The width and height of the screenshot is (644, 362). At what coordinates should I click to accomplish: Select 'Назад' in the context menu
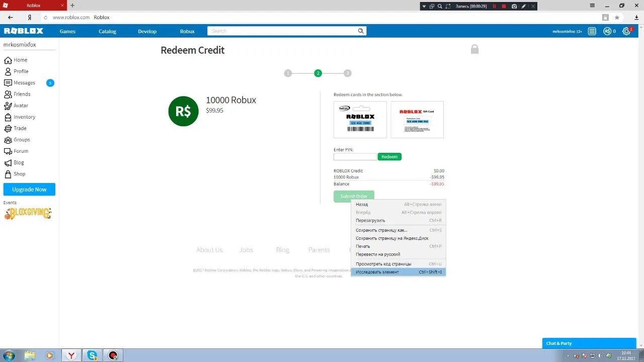398,204
